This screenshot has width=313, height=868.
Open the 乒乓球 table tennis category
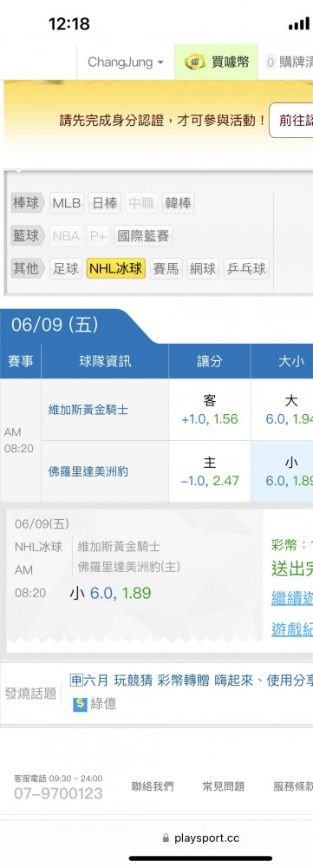point(246,269)
